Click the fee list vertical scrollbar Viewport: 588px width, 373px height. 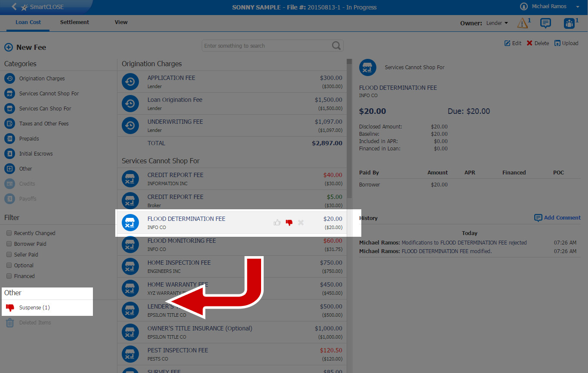coord(349,129)
